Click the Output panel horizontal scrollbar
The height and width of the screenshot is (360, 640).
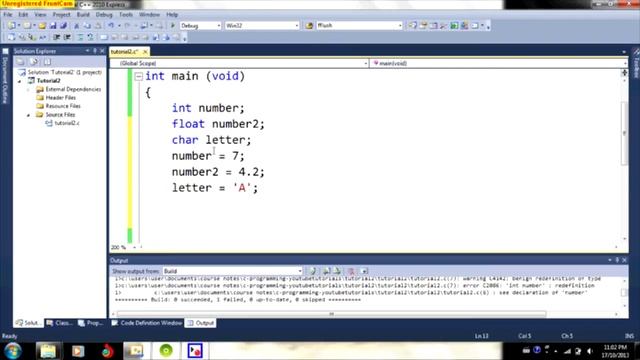(x=331, y=314)
